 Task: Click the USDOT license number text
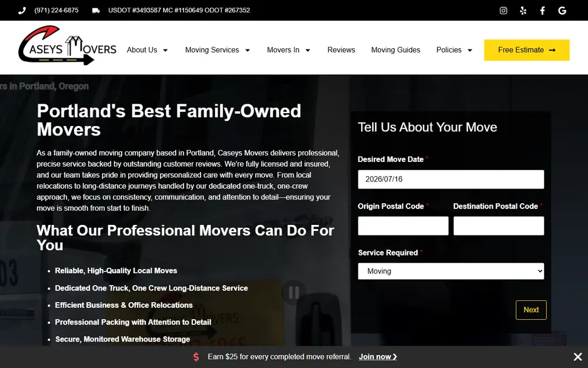[x=179, y=11]
